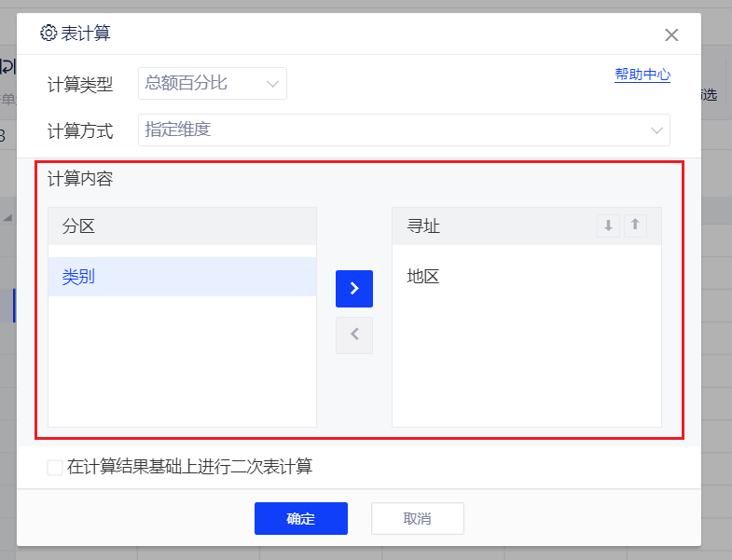Click the 寻址 panel header text
The width and height of the screenshot is (732, 560).
(x=423, y=226)
